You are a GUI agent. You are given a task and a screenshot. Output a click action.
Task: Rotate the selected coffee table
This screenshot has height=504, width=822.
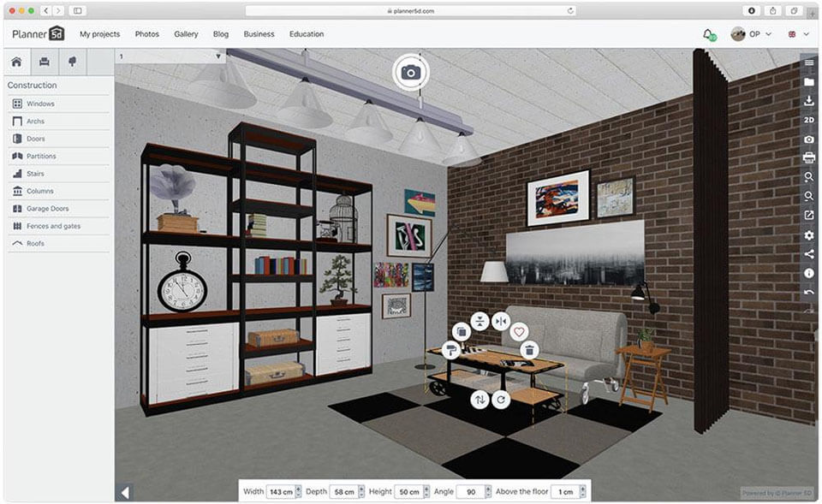(501, 399)
